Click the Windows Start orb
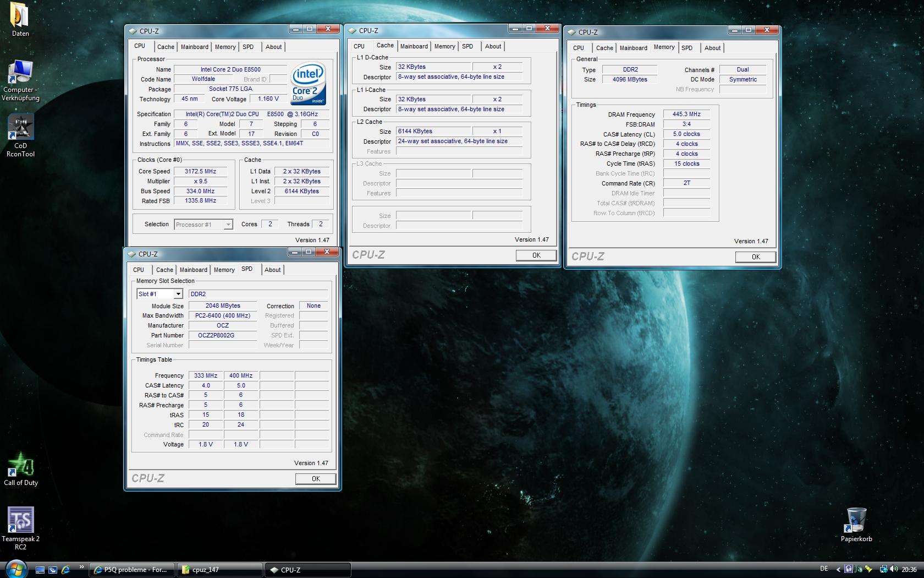 (x=15, y=569)
